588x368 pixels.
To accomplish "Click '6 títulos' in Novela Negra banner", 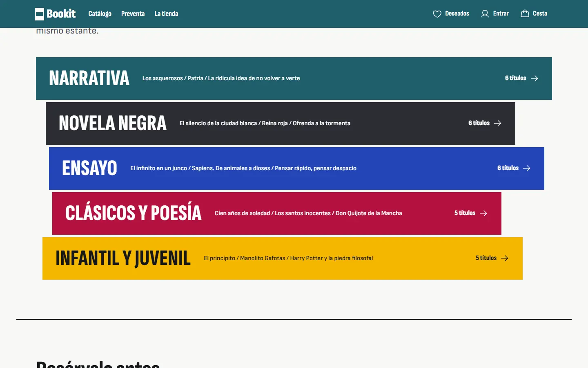I will (x=479, y=123).
